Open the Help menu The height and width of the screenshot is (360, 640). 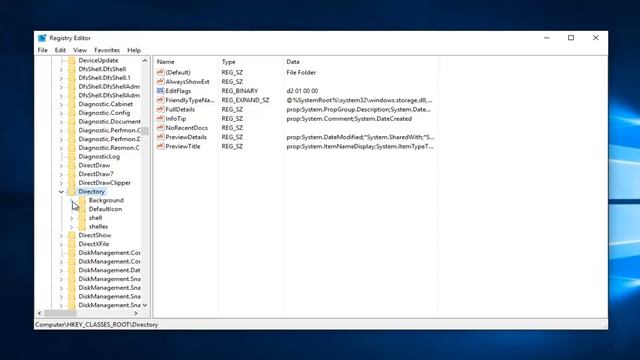click(x=134, y=50)
